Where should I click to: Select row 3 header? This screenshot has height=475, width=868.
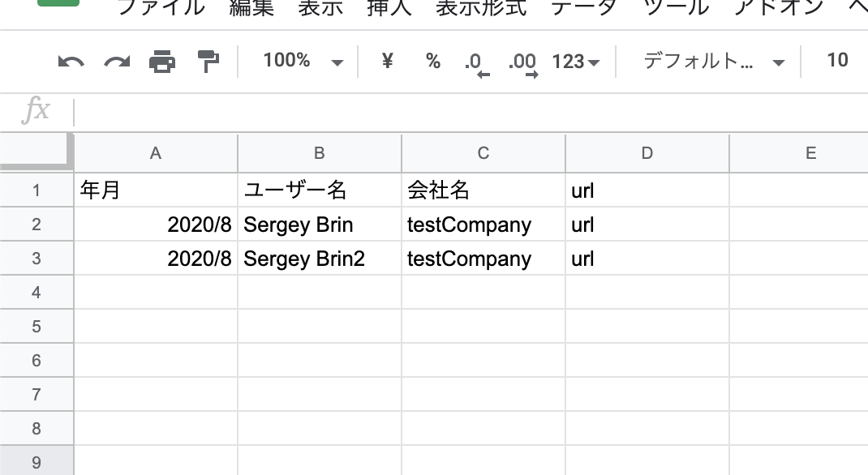pyautogui.click(x=36, y=259)
